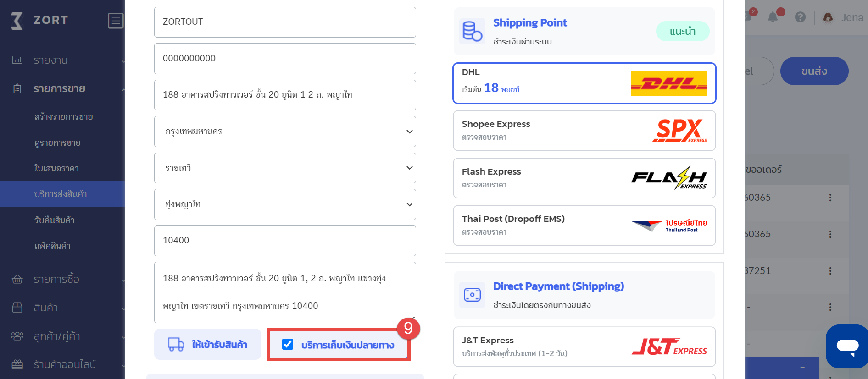The width and height of the screenshot is (868, 379).
Task: Click the purchase basket icon in sidebar
Action: point(17,279)
